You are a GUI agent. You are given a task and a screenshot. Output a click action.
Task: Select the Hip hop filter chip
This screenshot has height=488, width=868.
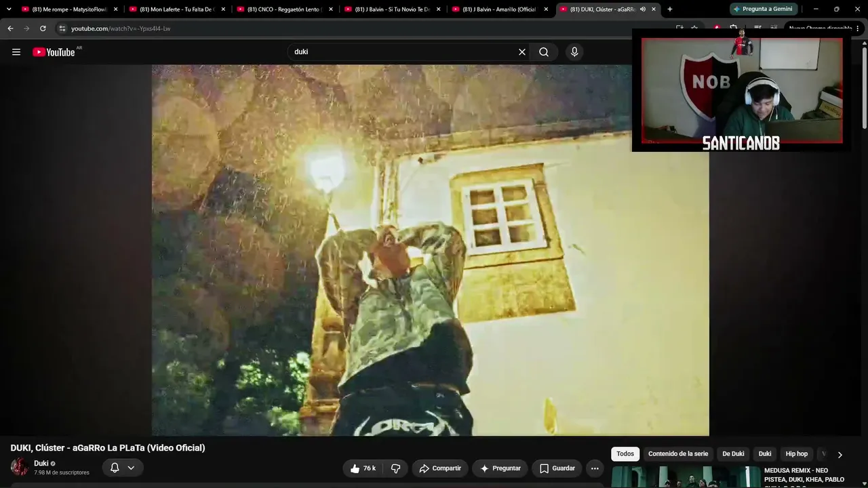pos(797,454)
